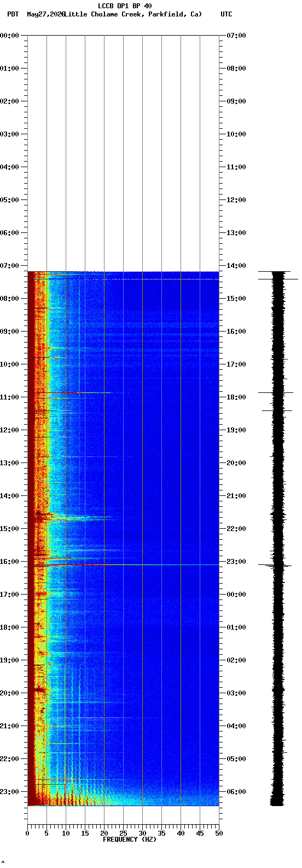Click the UTC time label '08:00'
Image resolution: width=302 pixels, height=868 pixels.
236,68
